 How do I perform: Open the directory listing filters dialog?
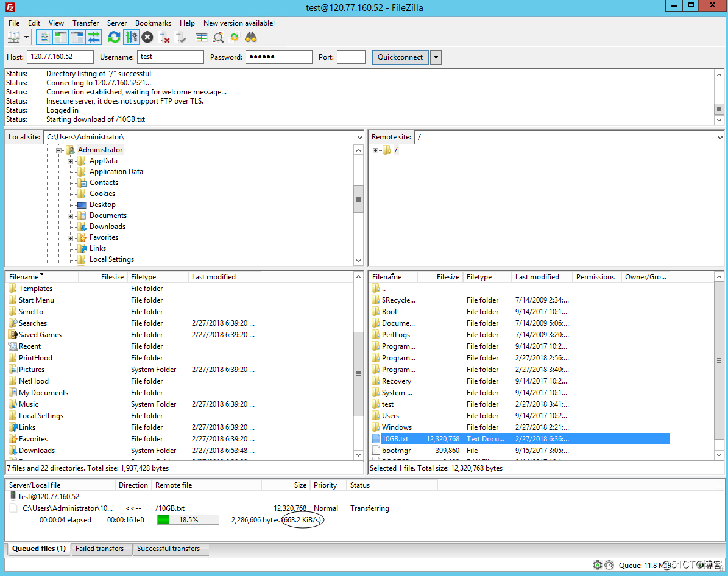[x=201, y=37]
